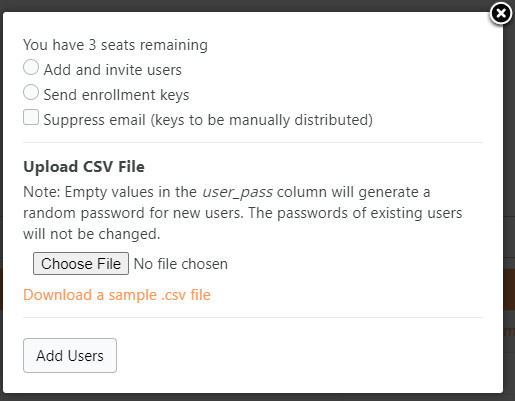Image resolution: width=515 pixels, height=401 pixels.
Task: Click the 'will not be changed.' note line
Action: 92,234
